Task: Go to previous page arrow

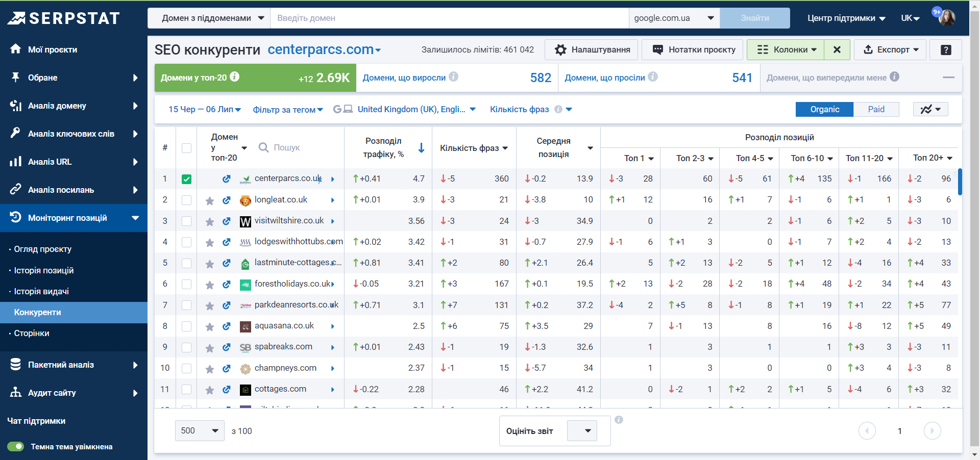Action: tap(867, 431)
